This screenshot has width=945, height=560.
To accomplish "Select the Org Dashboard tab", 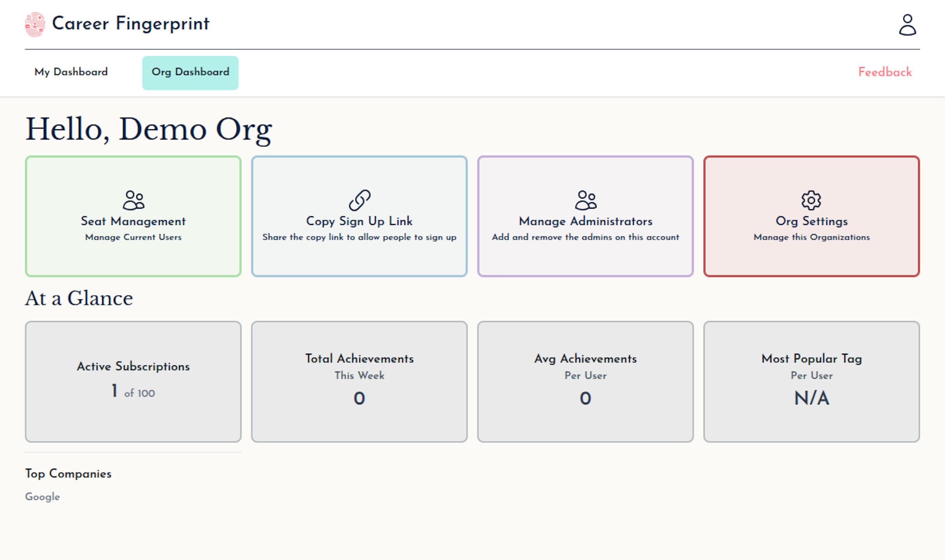I will (190, 73).
